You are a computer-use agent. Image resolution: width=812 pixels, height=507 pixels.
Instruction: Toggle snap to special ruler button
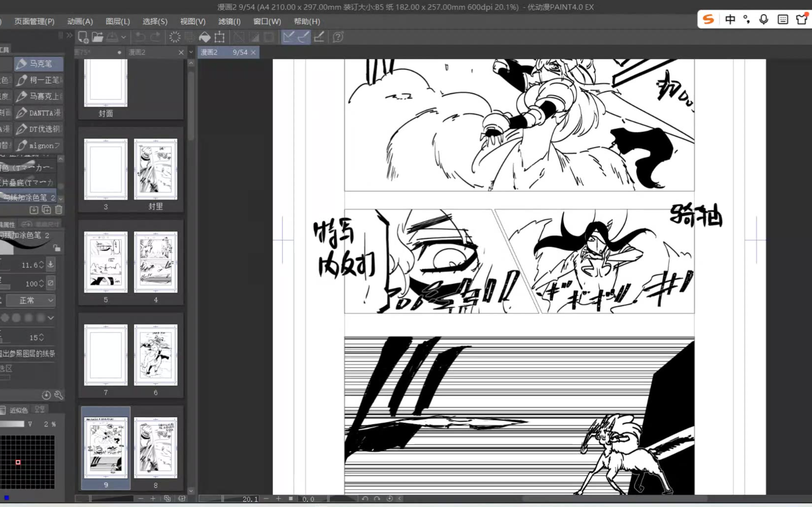point(303,37)
